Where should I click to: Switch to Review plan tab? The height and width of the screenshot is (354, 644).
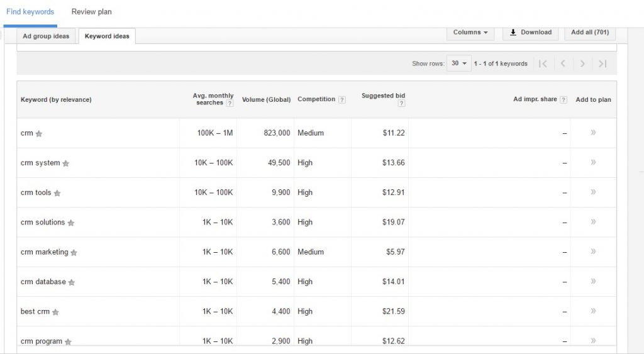[x=92, y=12]
